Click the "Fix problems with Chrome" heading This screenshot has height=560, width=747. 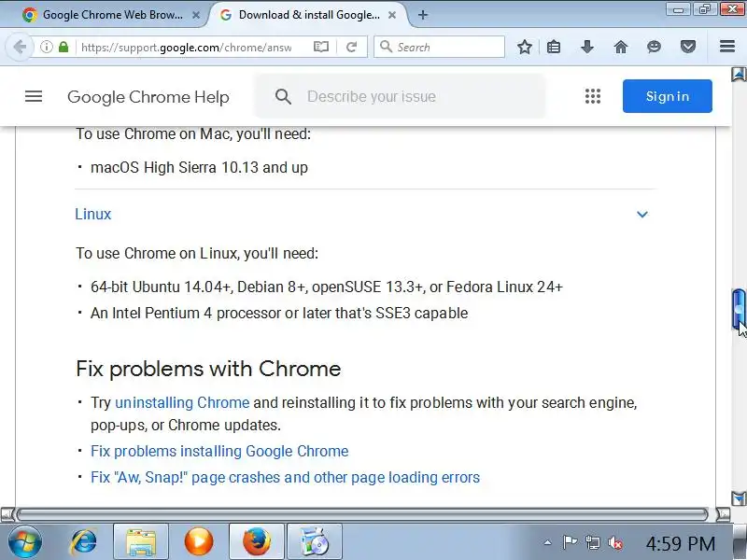click(x=208, y=369)
